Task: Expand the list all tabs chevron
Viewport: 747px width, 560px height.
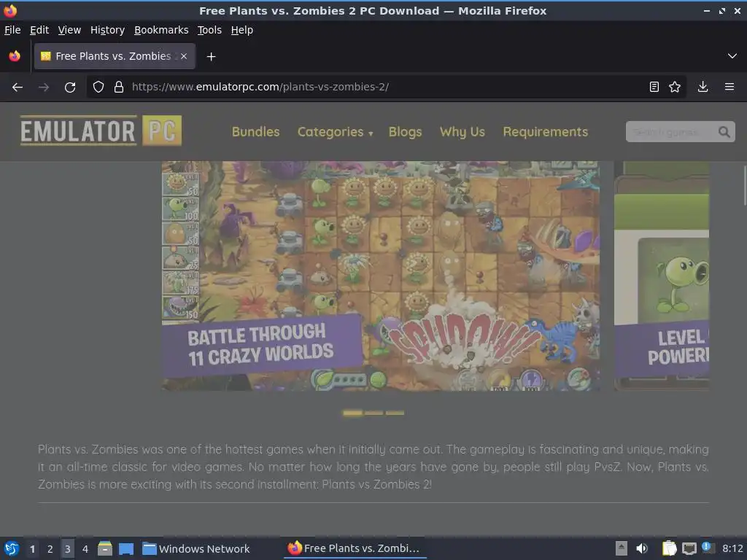Action: pyautogui.click(x=732, y=56)
